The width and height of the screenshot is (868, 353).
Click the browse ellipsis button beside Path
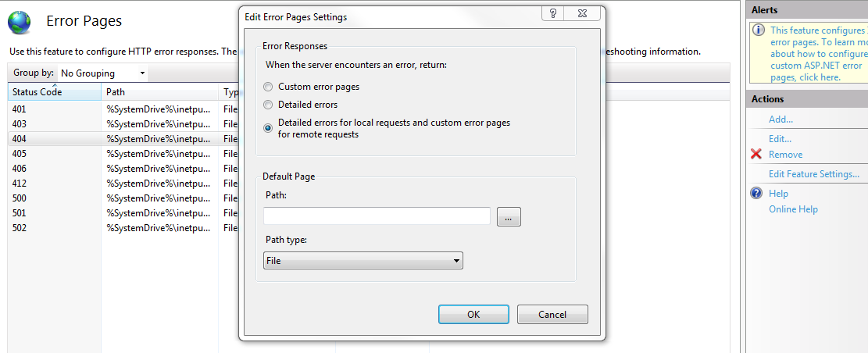(509, 218)
